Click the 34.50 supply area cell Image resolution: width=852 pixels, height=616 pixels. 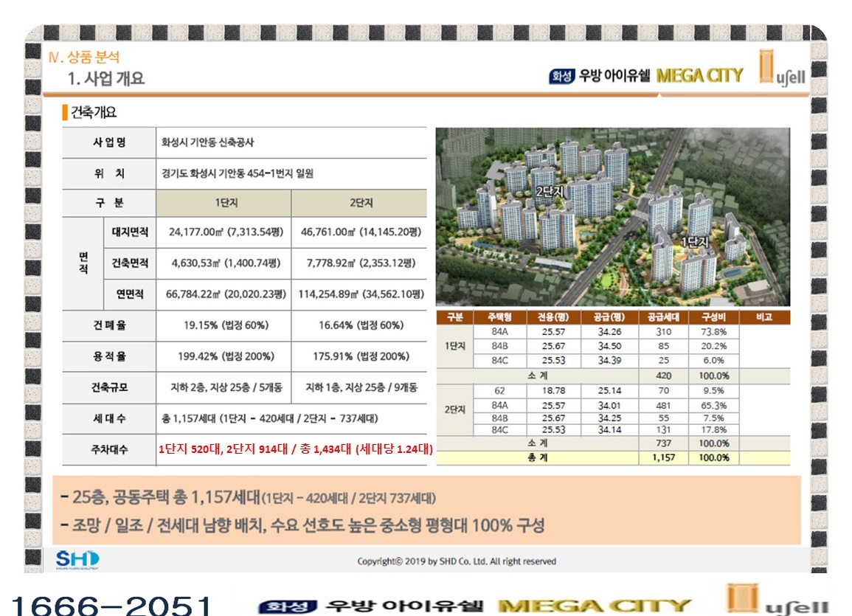click(609, 346)
